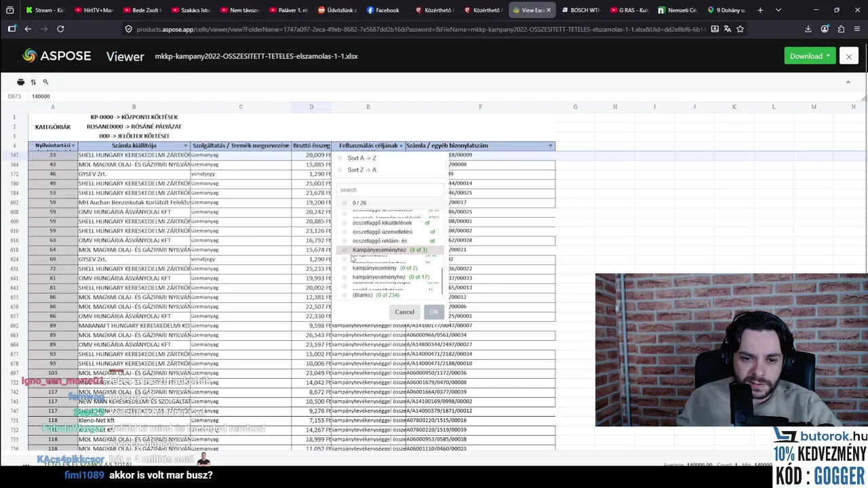Screen dimensions: 868x488
Task: Open the browser profile icon
Action: pos(825,29)
